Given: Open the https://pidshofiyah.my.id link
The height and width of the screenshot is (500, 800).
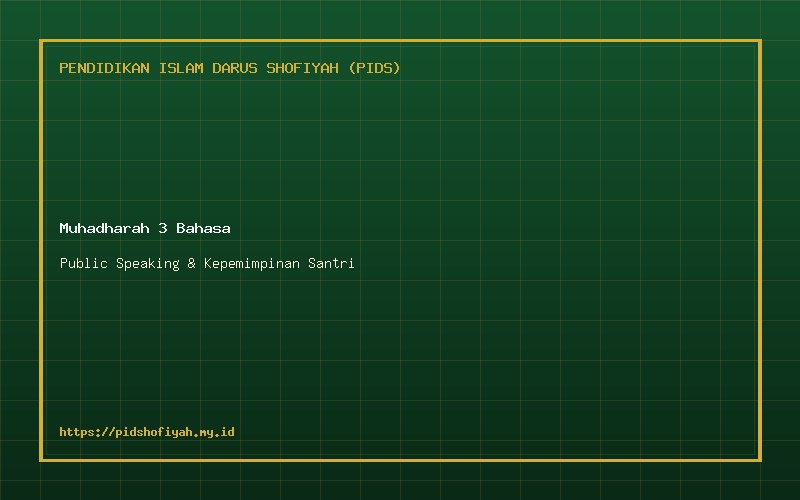Looking at the screenshot, I should point(147,432).
